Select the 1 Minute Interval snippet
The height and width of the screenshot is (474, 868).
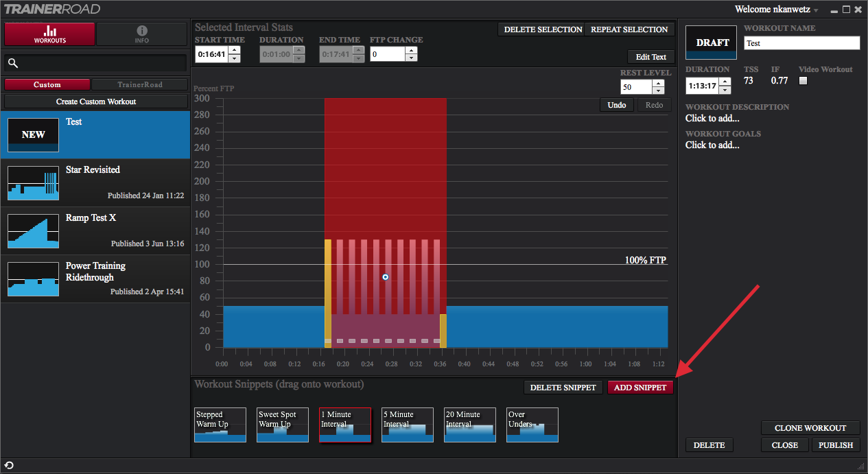pos(345,425)
